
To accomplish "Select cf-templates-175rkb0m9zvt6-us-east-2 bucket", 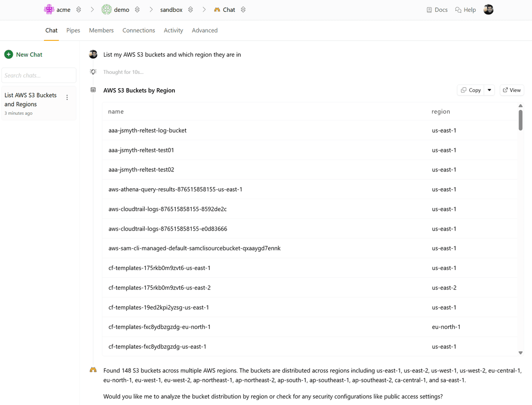I will click(x=160, y=288).
